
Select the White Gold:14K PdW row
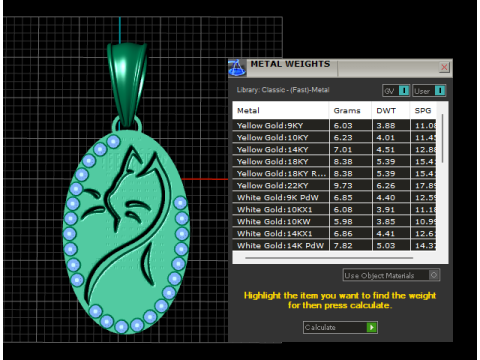click(x=334, y=245)
